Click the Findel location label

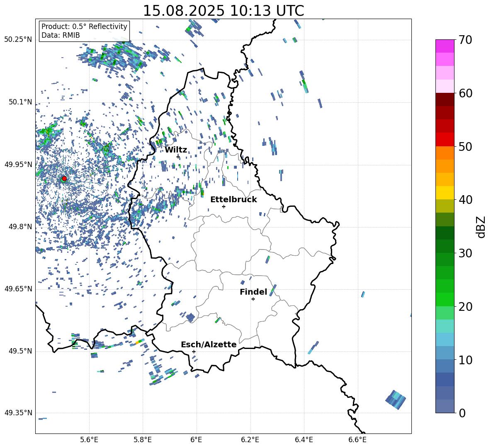point(253,292)
